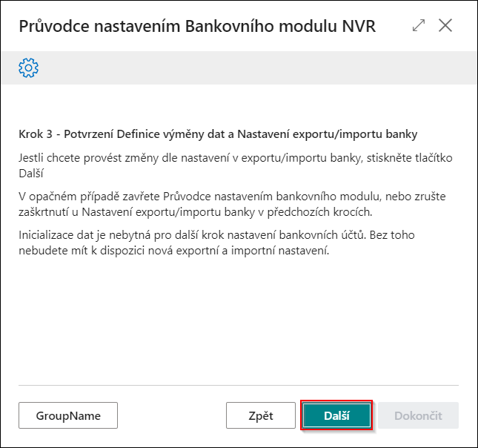Continue with the Další button
Viewport: 478px width, 448px height.
click(336, 415)
